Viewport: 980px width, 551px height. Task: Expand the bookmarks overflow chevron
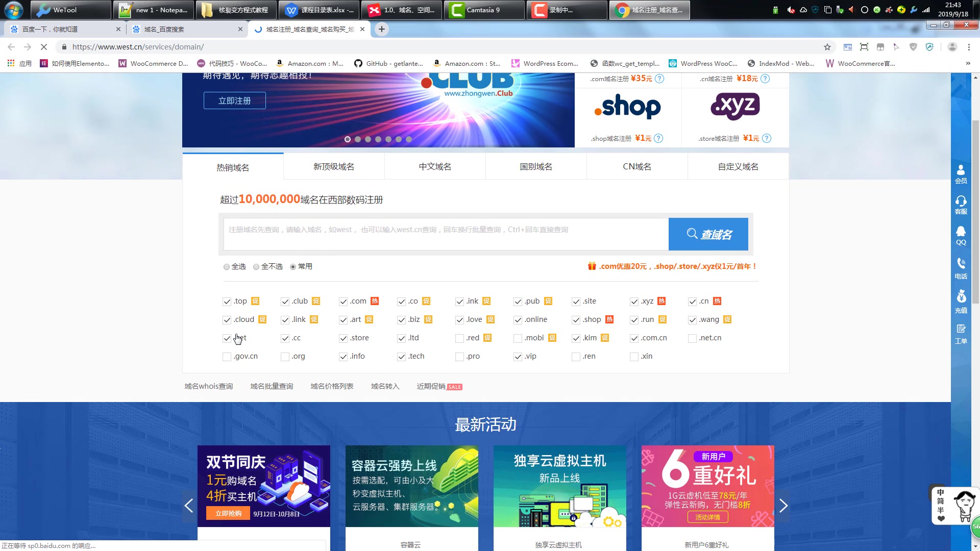point(968,63)
